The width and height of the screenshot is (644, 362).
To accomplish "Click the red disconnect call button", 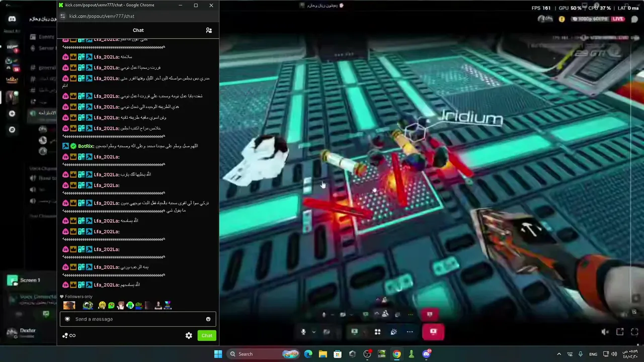I will (433, 332).
